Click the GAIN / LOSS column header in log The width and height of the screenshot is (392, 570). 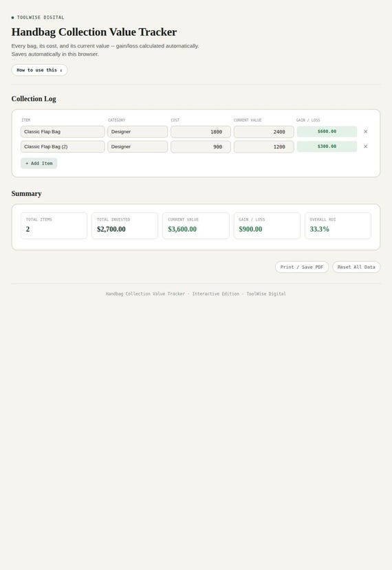[x=308, y=120]
